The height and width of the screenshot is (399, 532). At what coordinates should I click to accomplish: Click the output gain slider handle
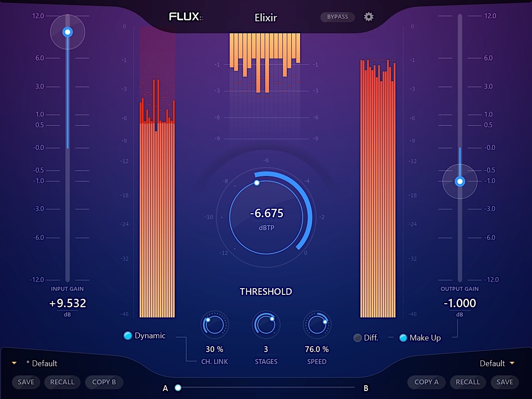[x=460, y=181]
